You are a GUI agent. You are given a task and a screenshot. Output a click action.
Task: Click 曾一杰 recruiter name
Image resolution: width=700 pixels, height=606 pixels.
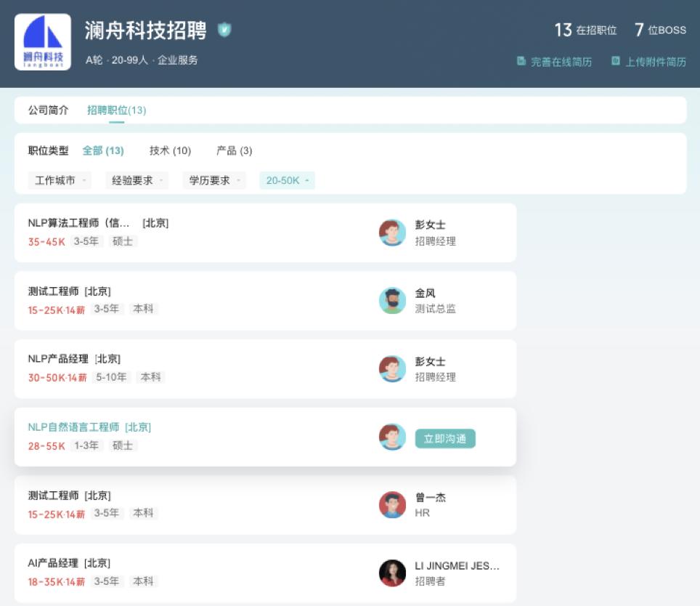coord(431,497)
